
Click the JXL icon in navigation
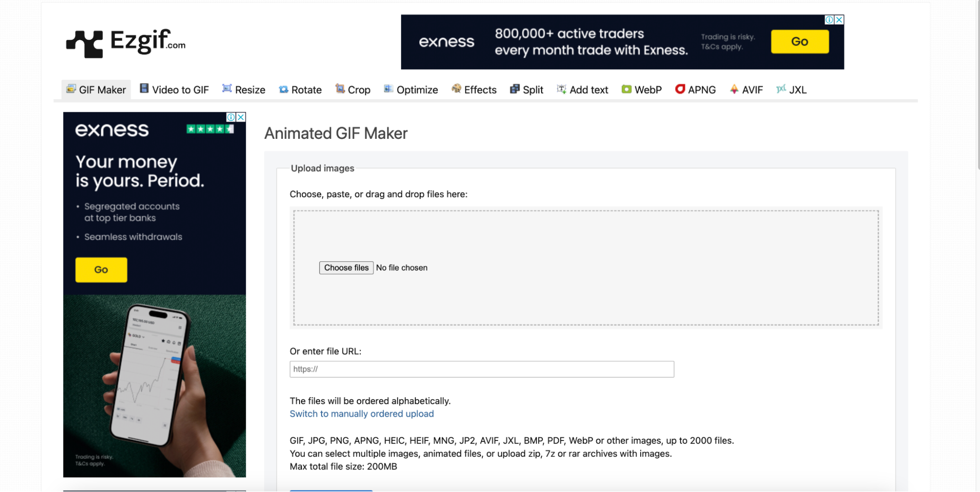coord(781,89)
